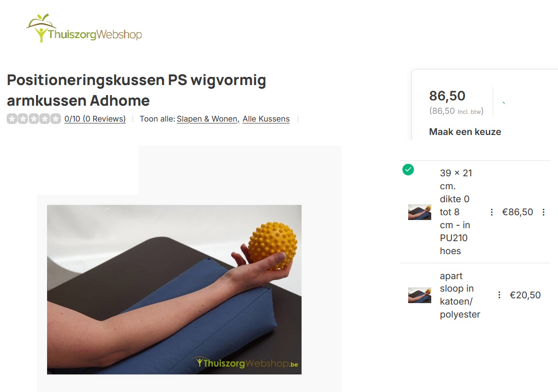Click the thumbnail of the 39 × 21 cm option
The height and width of the screenshot is (392, 558).
click(420, 212)
